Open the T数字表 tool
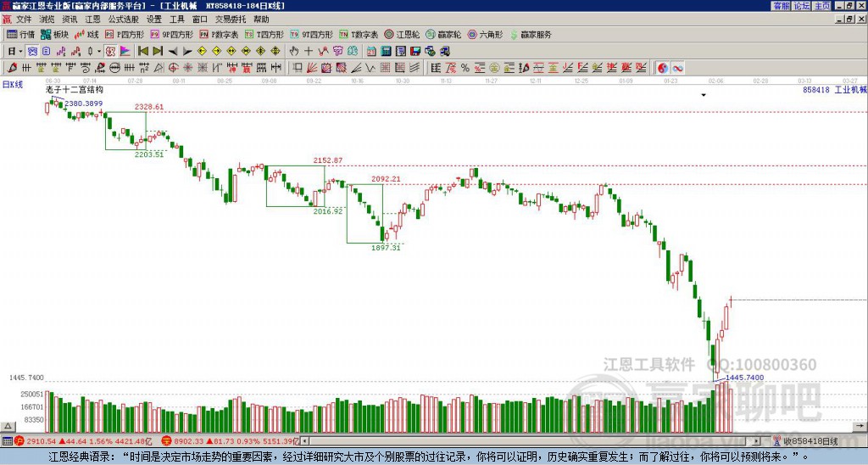 359,34
